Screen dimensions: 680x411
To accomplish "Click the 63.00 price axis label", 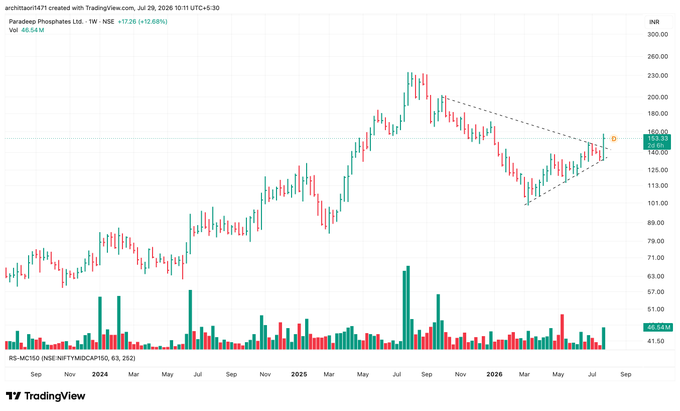I will point(656,276).
